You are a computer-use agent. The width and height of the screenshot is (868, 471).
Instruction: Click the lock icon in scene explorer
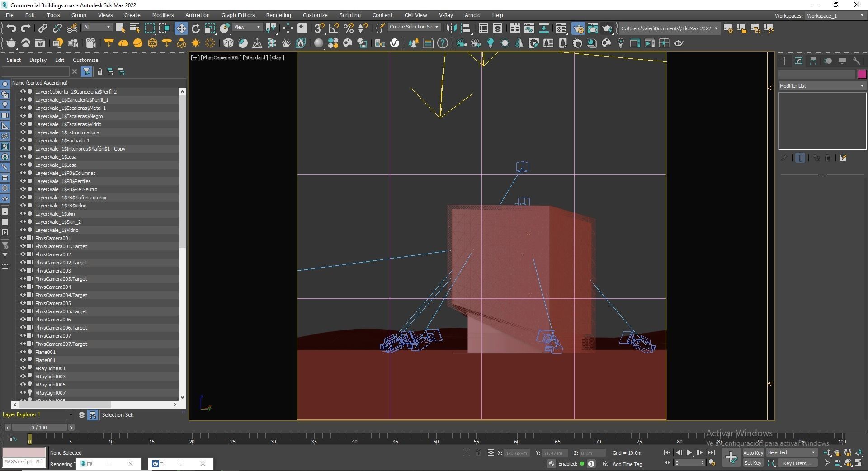point(100,71)
